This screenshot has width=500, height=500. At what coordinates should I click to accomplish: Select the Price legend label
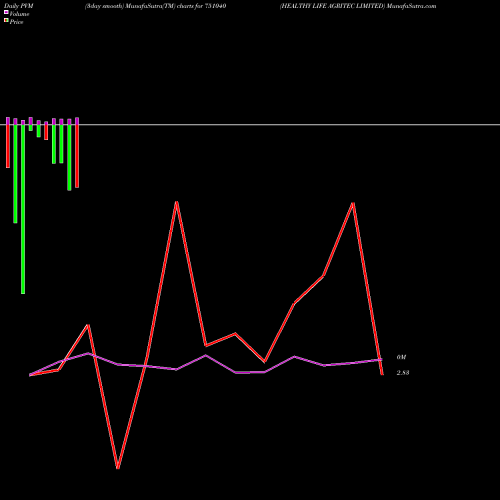point(16,22)
